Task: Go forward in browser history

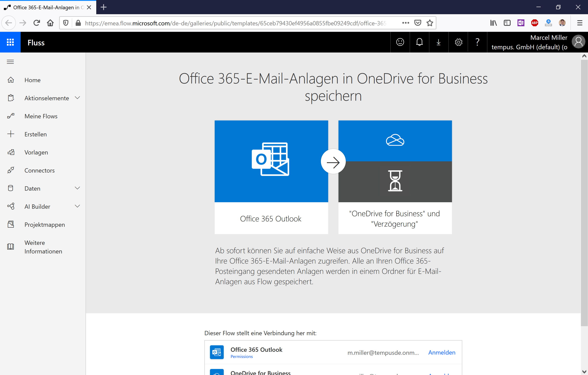Action: (23, 23)
